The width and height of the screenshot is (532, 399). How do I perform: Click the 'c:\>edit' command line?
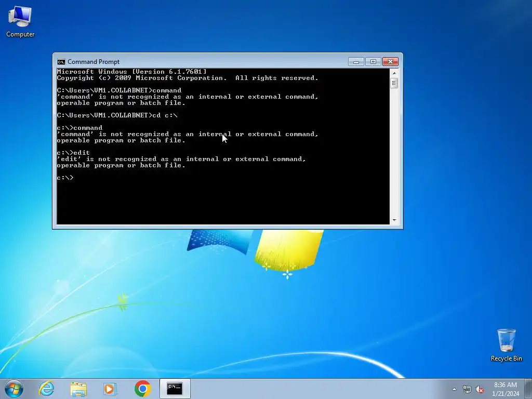(x=73, y=153)
